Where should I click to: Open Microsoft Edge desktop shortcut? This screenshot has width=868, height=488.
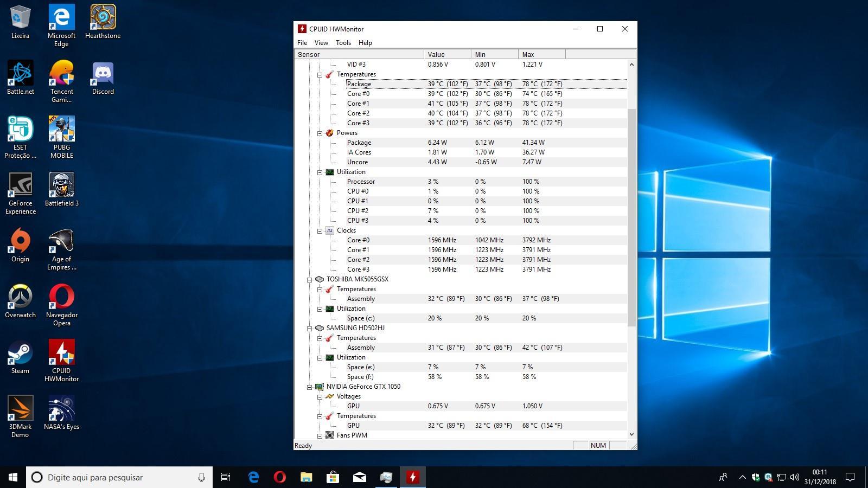(61, 25)
